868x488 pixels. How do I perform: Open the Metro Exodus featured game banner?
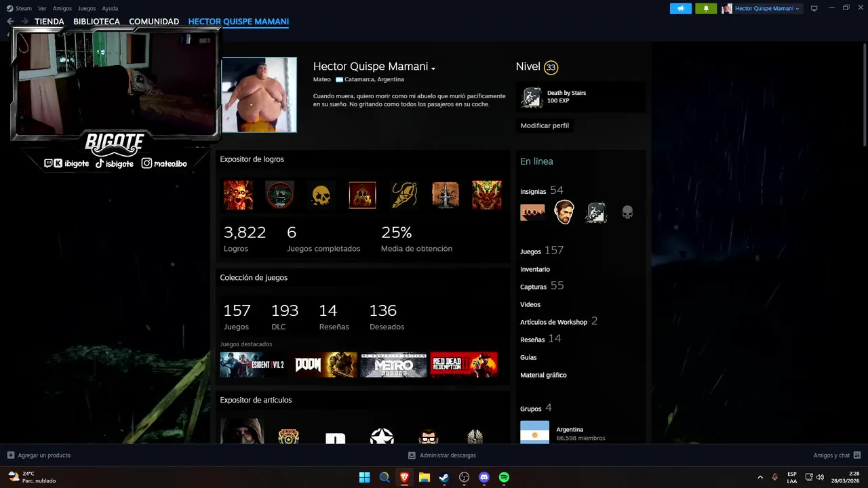394,365
